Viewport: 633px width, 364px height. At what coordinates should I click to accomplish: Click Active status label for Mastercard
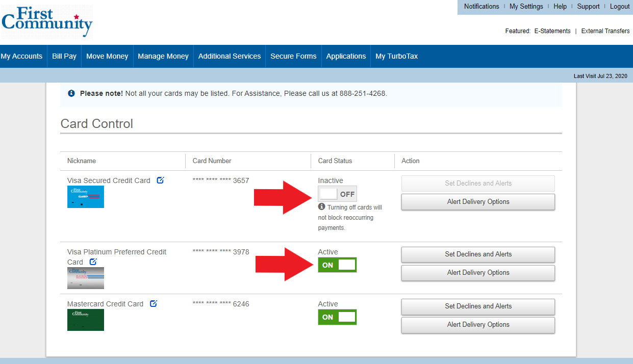pyautogui.click(x=328, y=304)
